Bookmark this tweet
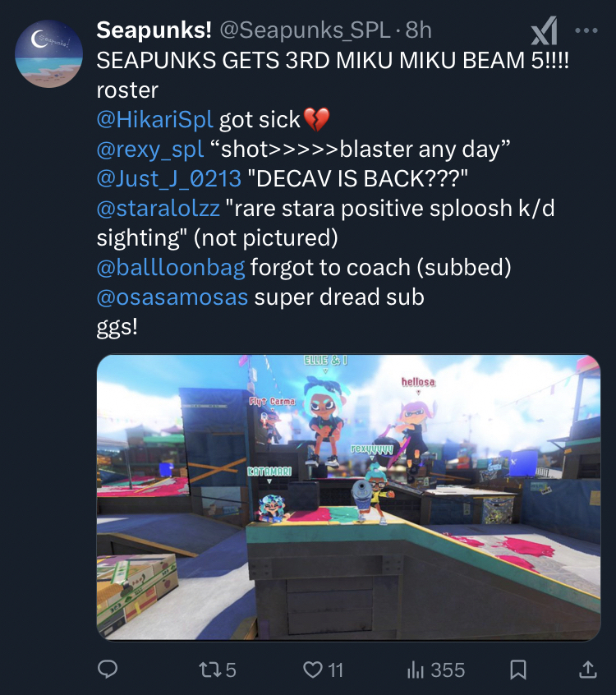Viewport: 616px width, 695px height. (x=518, y=670)
